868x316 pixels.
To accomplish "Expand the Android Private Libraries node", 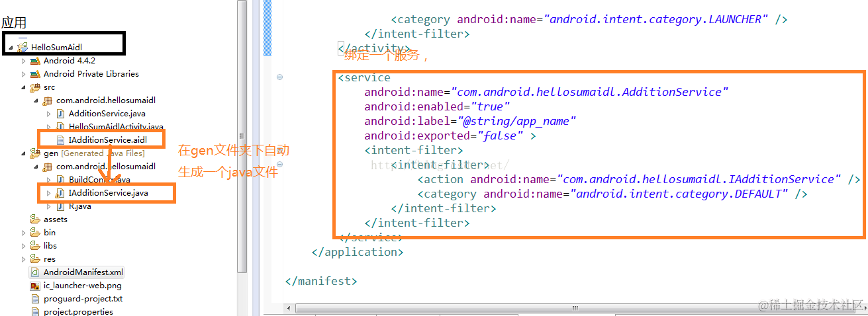I will pyautogui.click(x=23, y=74).
